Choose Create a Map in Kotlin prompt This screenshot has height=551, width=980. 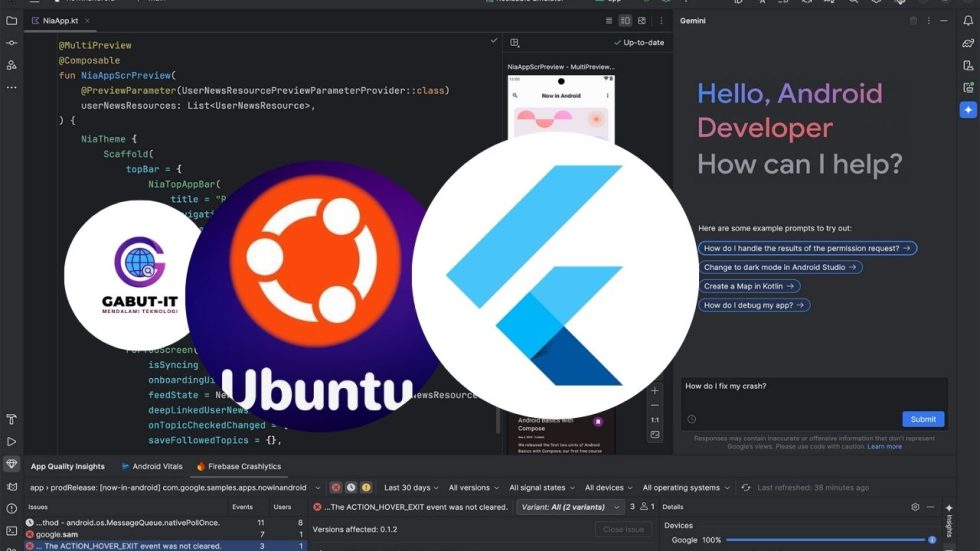749,286
